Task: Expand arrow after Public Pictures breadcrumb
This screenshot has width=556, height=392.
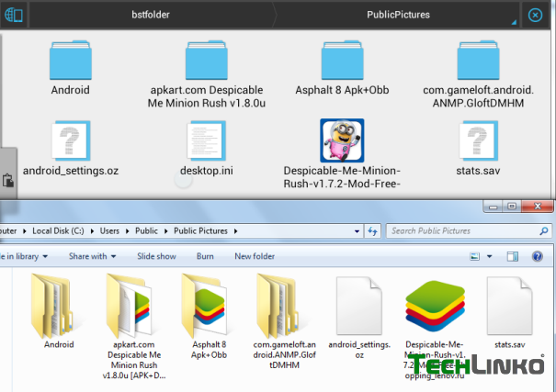Action: [x=236, y=231]
